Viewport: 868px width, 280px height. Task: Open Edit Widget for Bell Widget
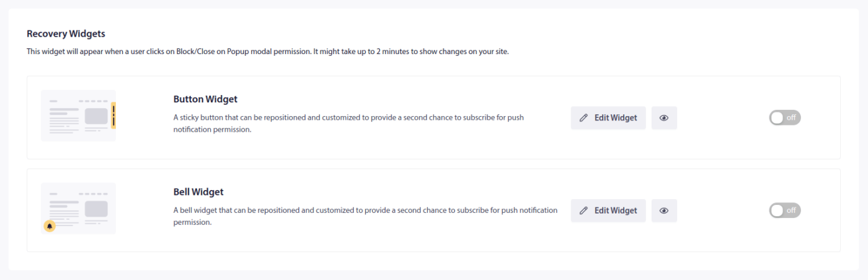(608, 210)
